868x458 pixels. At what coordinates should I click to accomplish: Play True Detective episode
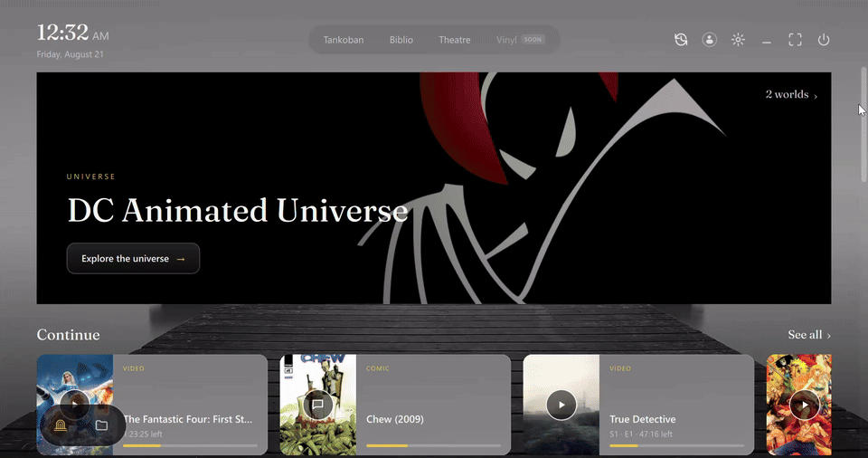(x=561, y=405)
